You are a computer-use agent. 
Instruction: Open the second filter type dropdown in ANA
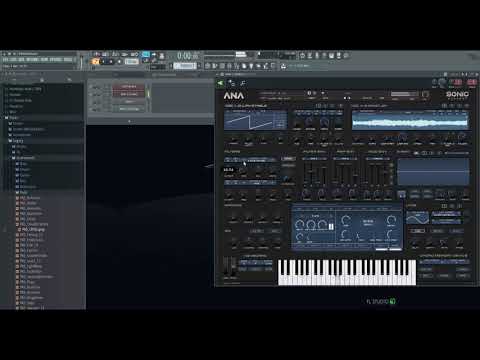coord(250,183)
